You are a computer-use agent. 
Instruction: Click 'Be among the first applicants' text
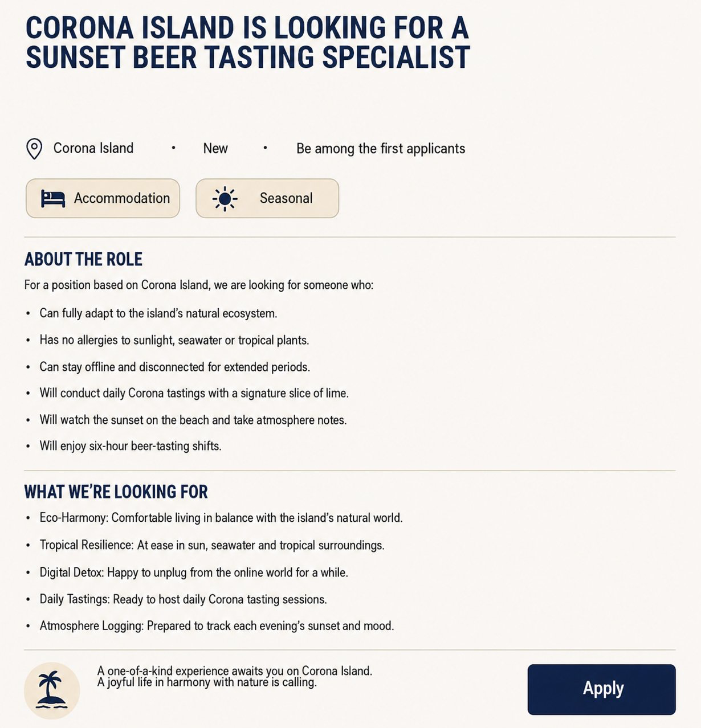(381, 149)
